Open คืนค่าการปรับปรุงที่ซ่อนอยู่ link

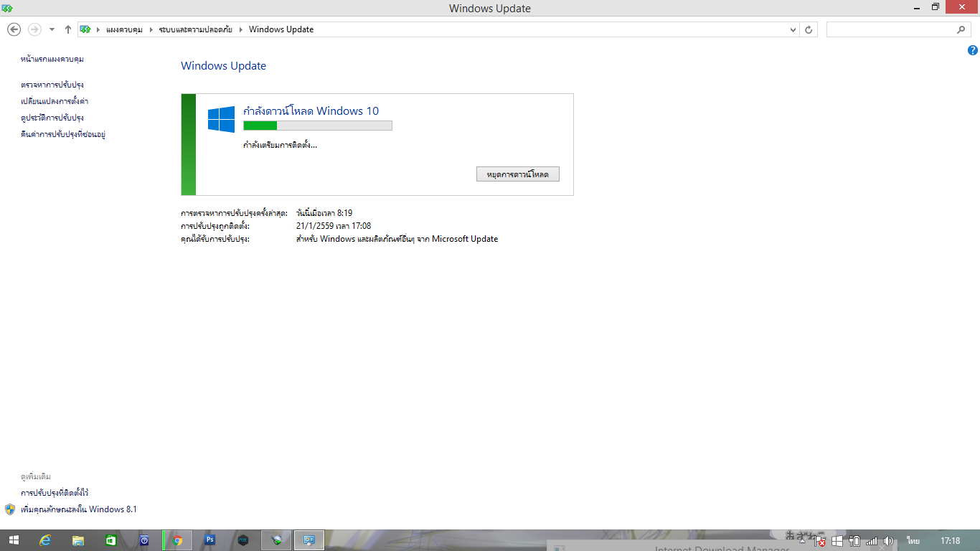63,134
